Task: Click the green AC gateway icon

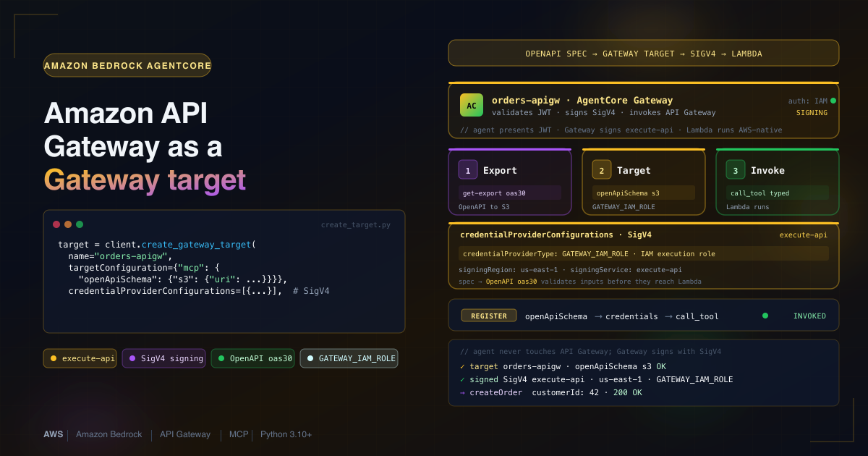Action: pyautogui.click(x=472, y=105)
